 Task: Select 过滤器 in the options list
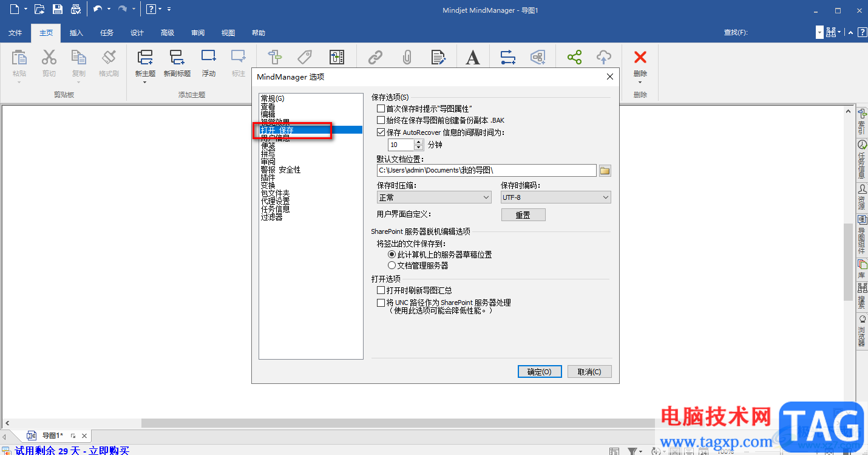tap(271, 217)
